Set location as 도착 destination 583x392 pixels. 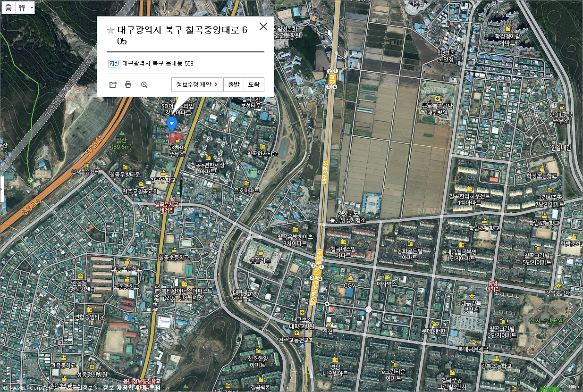(254, 84)
